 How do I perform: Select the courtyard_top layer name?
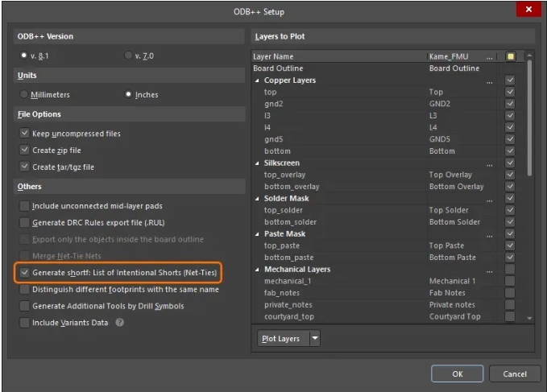(289, 316)
